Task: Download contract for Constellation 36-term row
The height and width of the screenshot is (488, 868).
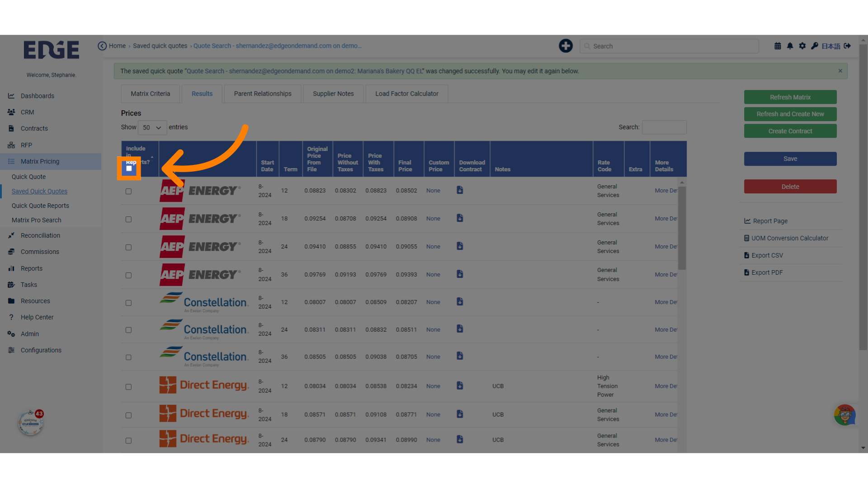Action: point(460,356)
